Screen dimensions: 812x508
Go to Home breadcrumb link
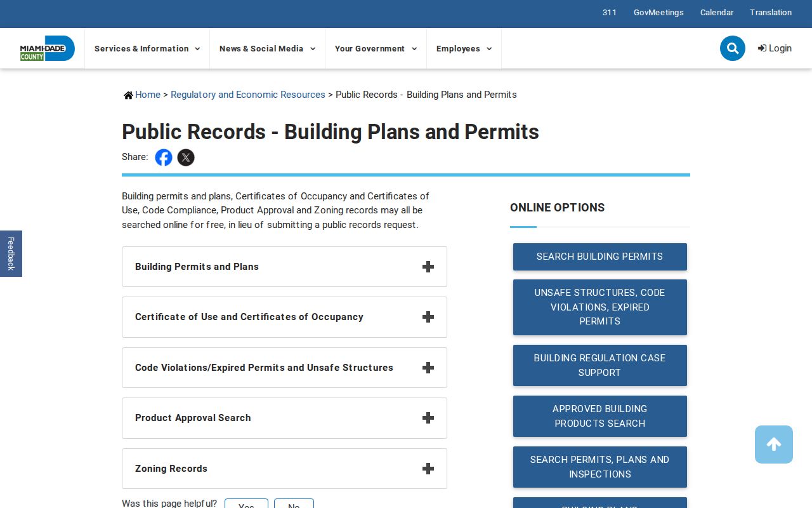(x=148, y=95)
